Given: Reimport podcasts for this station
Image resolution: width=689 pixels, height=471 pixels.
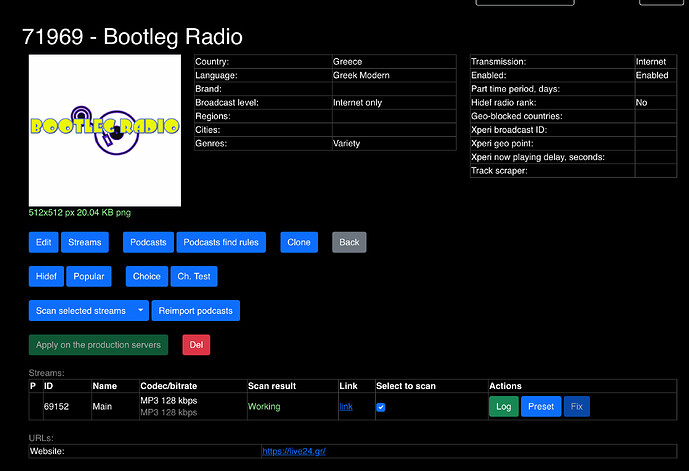Looking at the screenshot, I should click(195, 311).
